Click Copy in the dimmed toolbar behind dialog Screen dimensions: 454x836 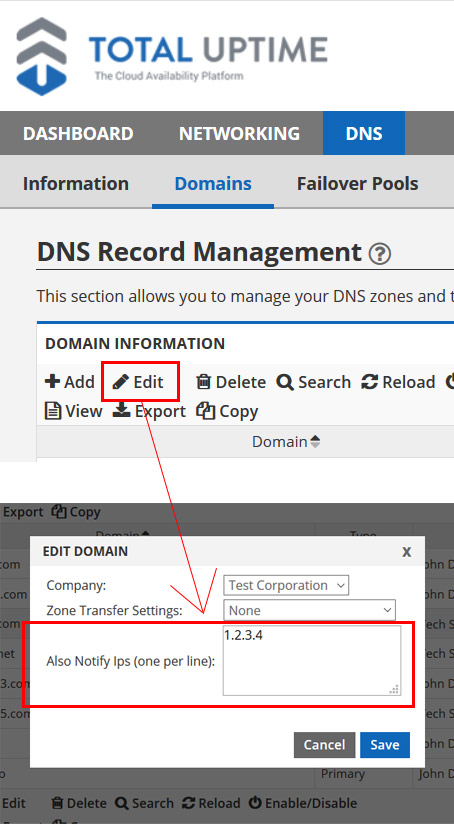pyautogui.click(x=76, y=512)
